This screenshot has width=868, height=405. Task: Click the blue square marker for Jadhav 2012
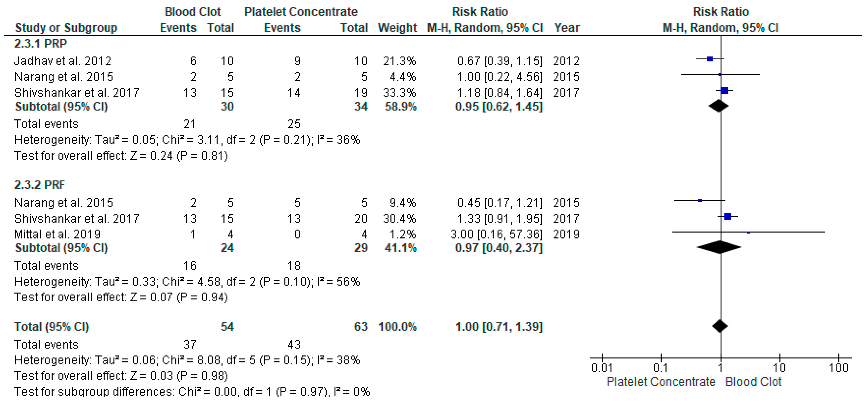tap(710, 59)
